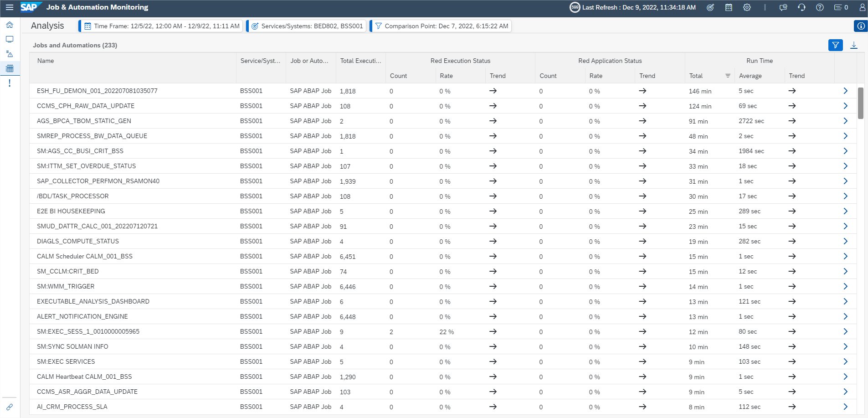Open the monitoring screen sidebar icon
The width and height of the screenshot is (868, 418).
click(10, 39)
